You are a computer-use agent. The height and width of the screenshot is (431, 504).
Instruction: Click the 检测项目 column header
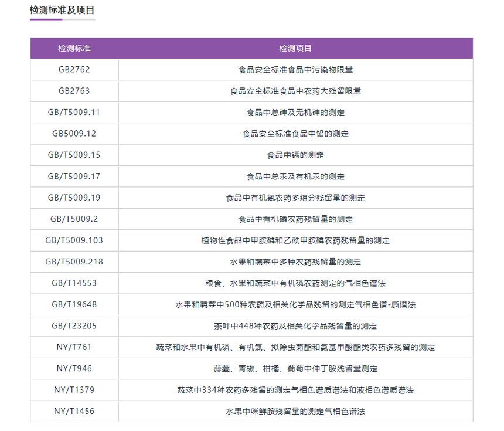[295, 48]
